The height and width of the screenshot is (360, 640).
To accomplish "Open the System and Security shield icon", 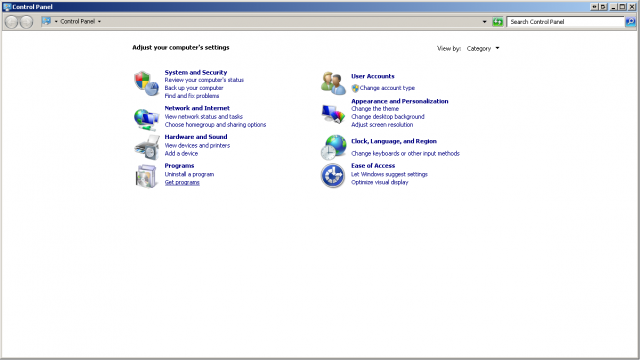I will 146,83.
